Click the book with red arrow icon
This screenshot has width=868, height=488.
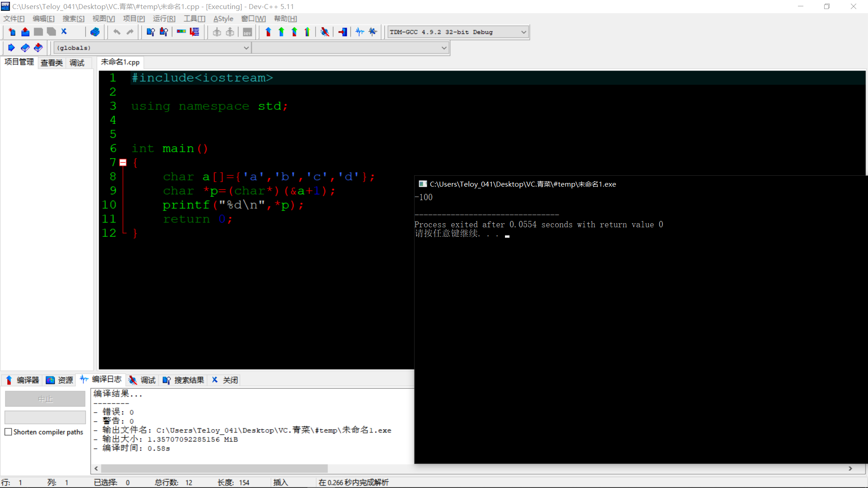(38, 47)
